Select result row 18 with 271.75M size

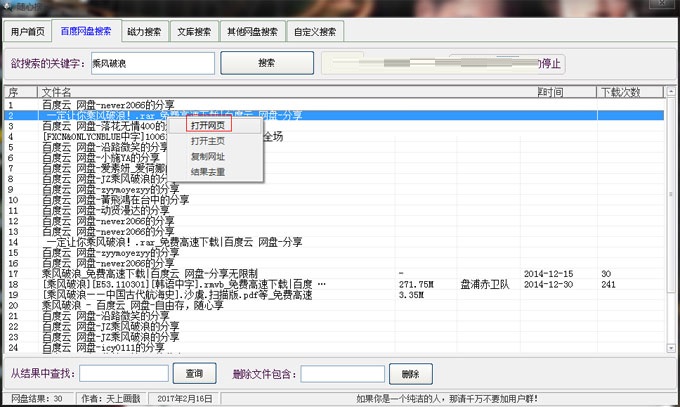(x=200, y=284)
